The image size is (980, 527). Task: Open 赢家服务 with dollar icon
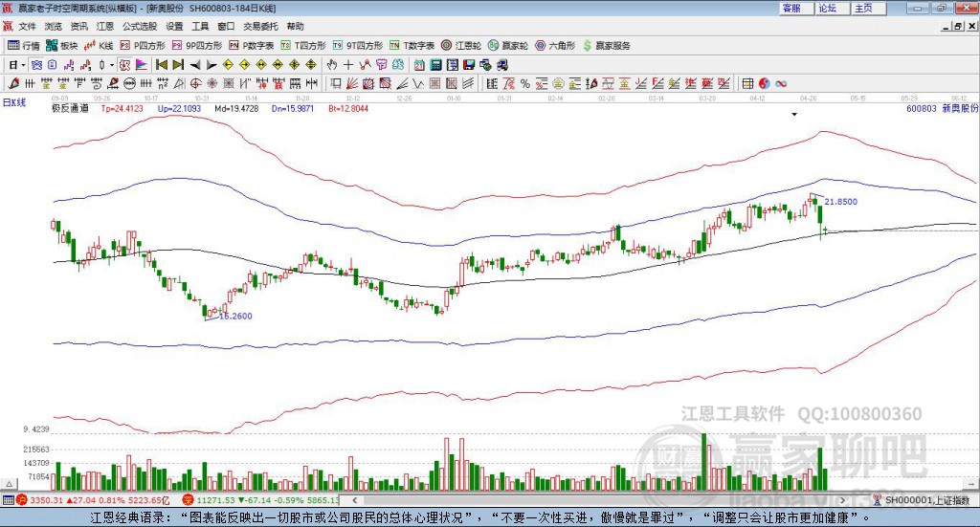tap(606, 46)
